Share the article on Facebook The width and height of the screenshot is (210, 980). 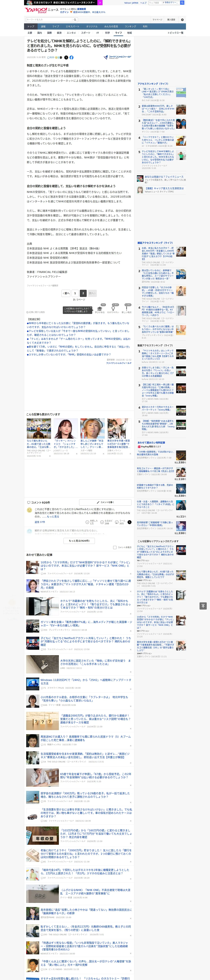71,57
